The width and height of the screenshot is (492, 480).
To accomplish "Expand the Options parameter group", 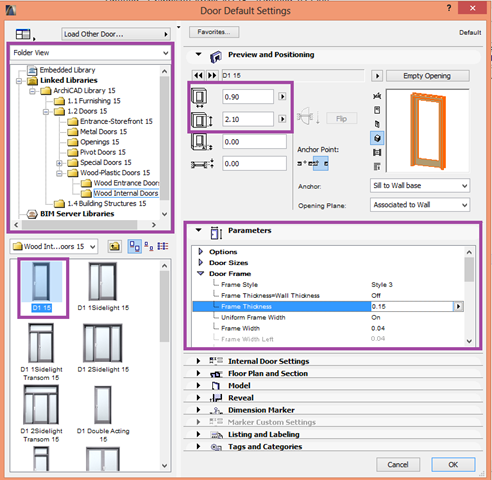I will pos(201,251).
